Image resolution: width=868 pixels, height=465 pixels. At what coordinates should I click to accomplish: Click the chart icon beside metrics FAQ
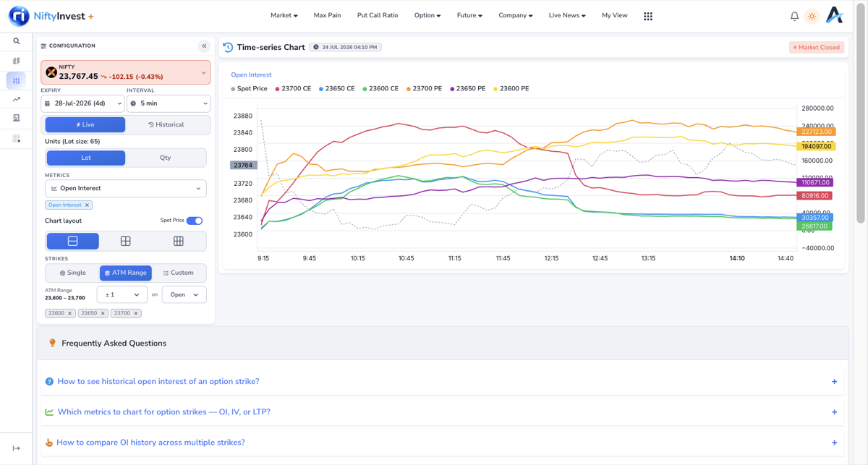click(49, 412)
